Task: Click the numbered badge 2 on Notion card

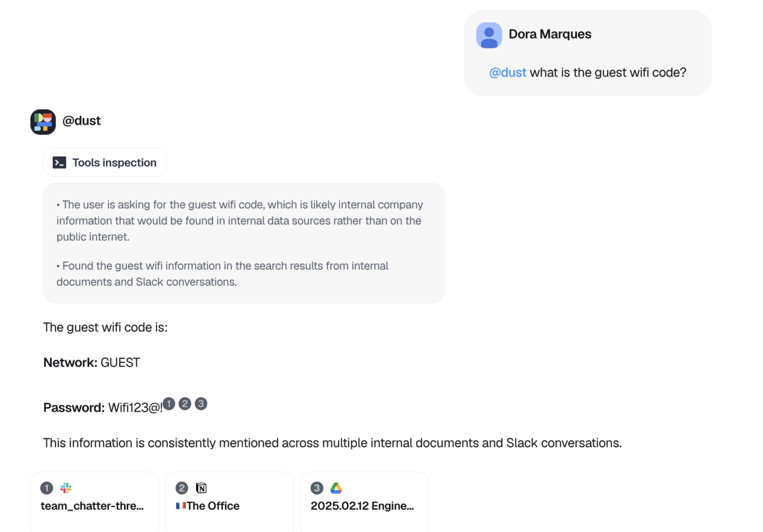Action: 182,488
